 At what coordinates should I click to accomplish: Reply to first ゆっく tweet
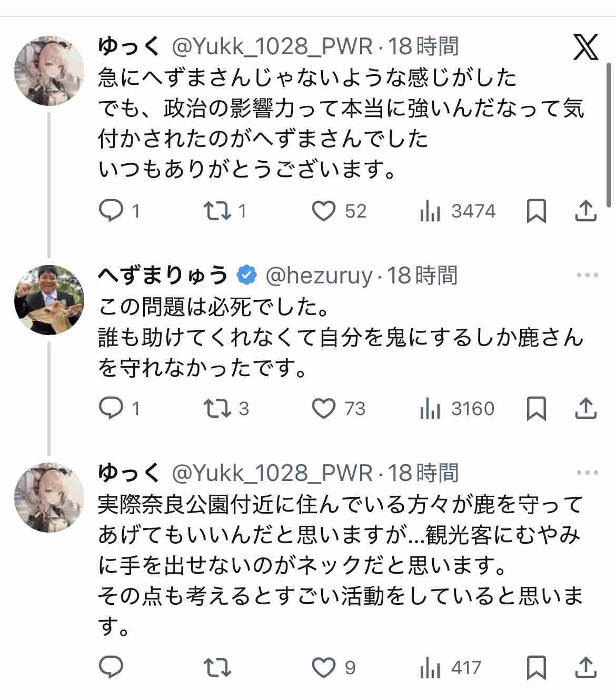tap(111, 211)
